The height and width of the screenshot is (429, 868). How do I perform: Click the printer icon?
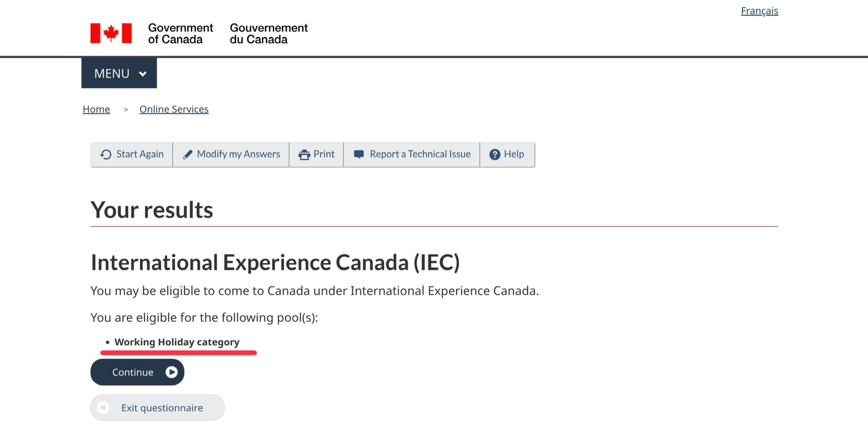[x=304, y=155]
